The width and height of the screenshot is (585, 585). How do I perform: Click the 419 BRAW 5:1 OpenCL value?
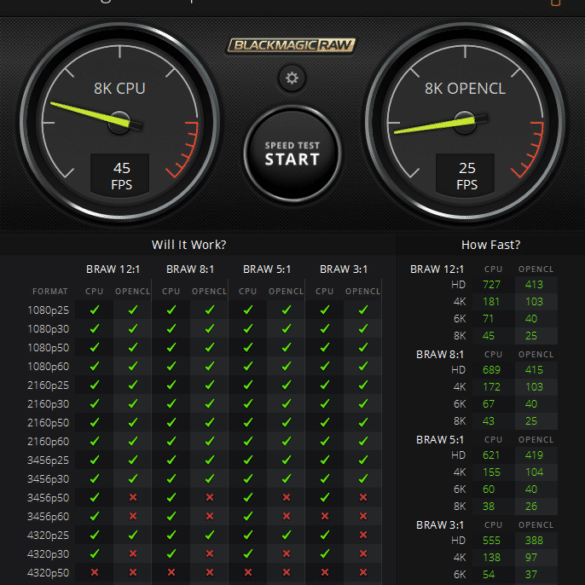point(534,455)
